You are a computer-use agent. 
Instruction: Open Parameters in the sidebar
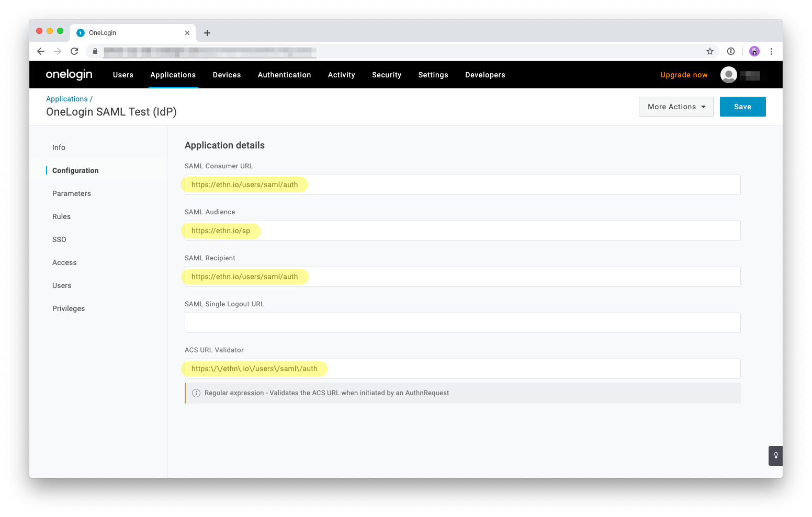point(72,193)
